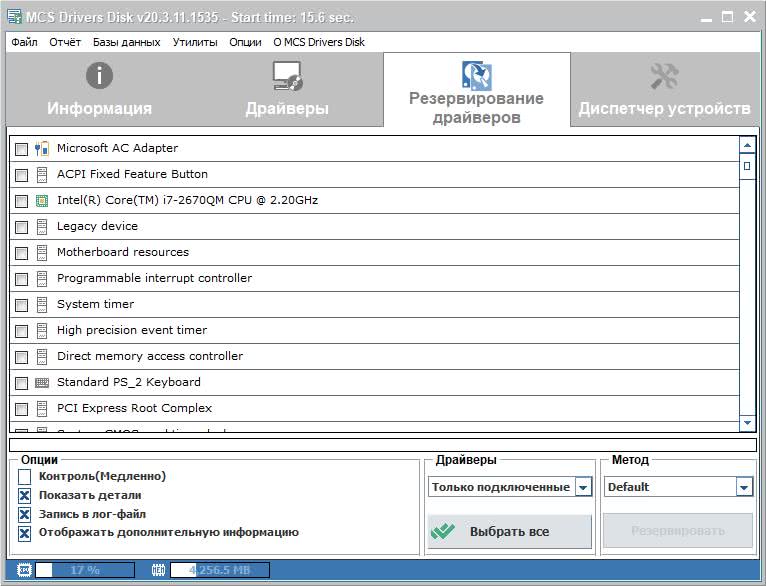This screenshot has height=586, width=766.
Task: Switch to the Информация tab
Action: coord(99,89)
